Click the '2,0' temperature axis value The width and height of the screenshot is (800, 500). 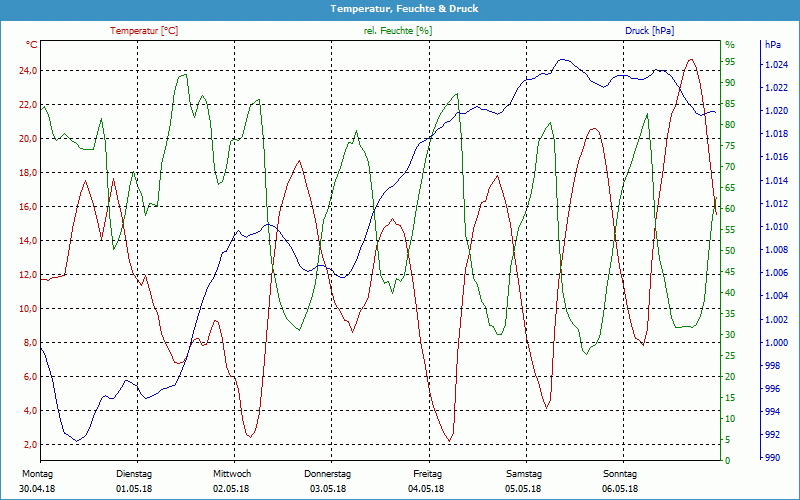(30, 444)
